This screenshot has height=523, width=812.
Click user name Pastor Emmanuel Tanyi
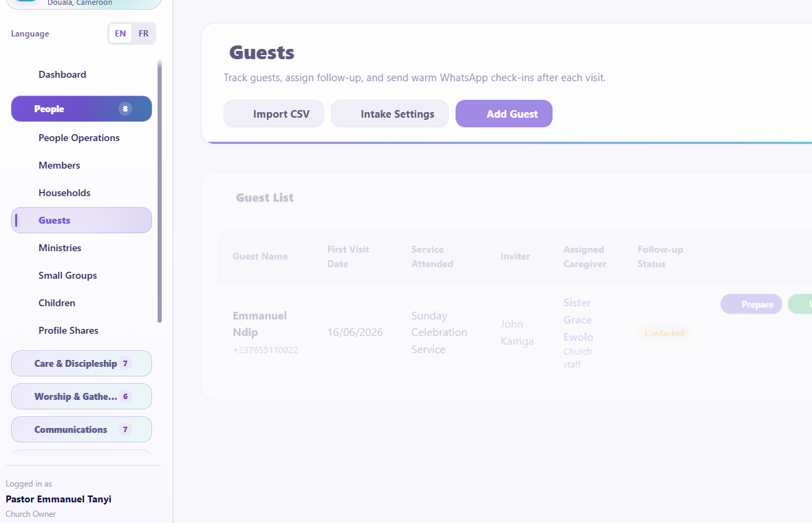point(58,499)
